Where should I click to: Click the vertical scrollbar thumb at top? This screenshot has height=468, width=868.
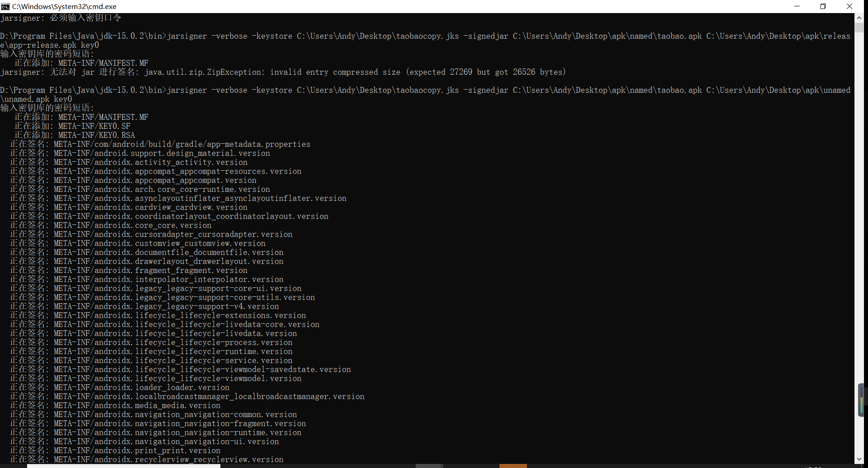tap(859, 27)
